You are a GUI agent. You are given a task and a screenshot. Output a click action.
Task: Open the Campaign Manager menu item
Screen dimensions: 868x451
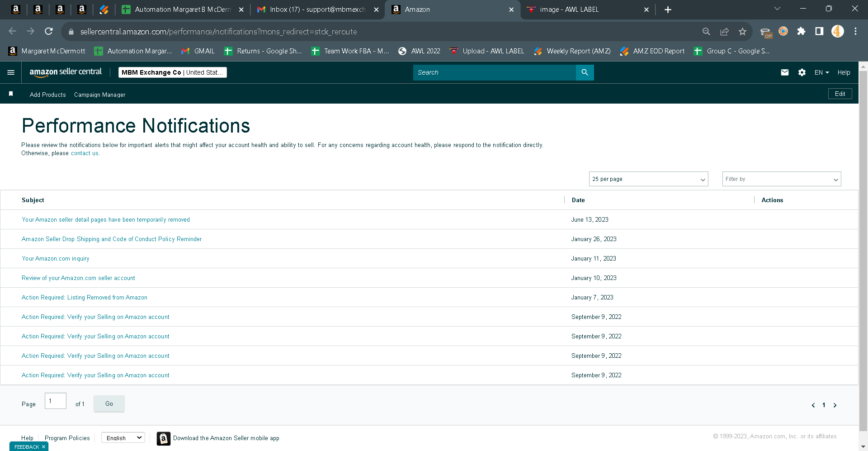pos(100,95)
